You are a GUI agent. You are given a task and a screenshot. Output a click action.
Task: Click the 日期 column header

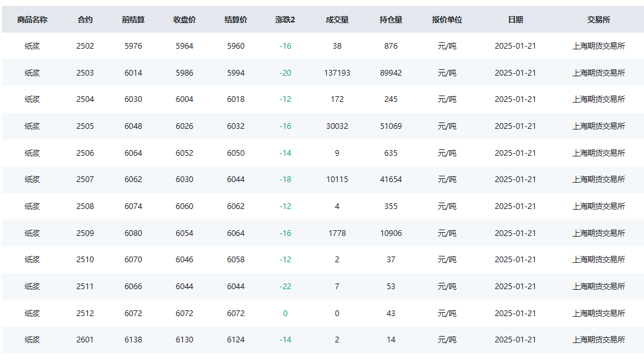(516, 20)
